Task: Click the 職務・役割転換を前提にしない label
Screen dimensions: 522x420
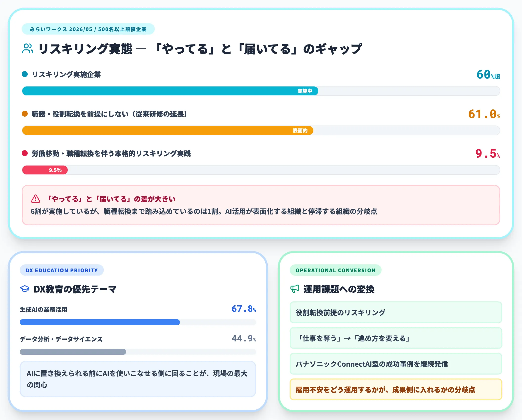Action: (x=110, y=114)
